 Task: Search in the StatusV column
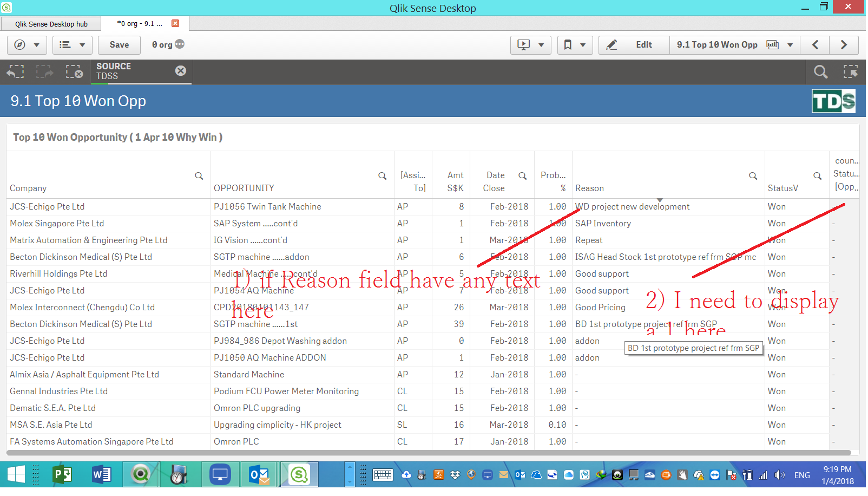click(x=818, y=176)
